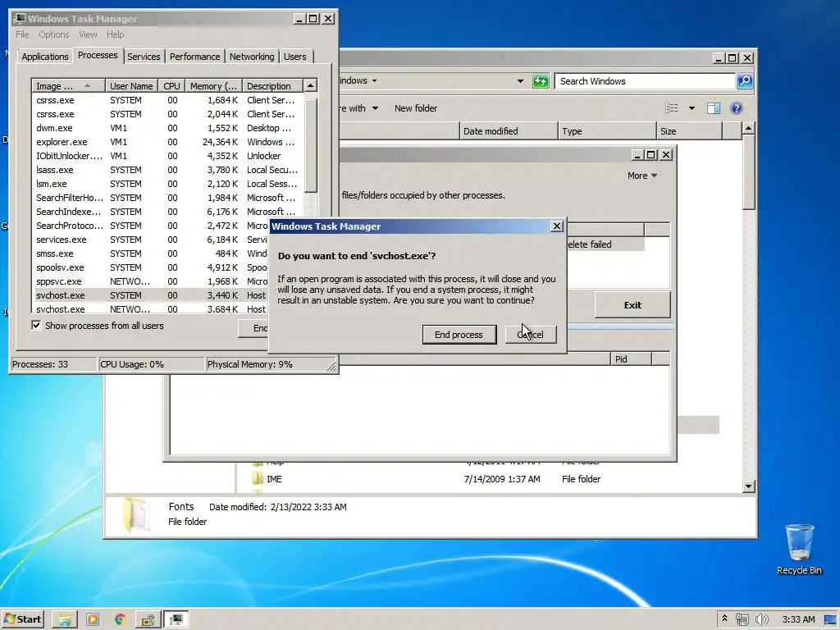The height and width of the screenshot is (630, 840).
Task: Sort processes by Image Name column
Action: (x=69, y=85)
